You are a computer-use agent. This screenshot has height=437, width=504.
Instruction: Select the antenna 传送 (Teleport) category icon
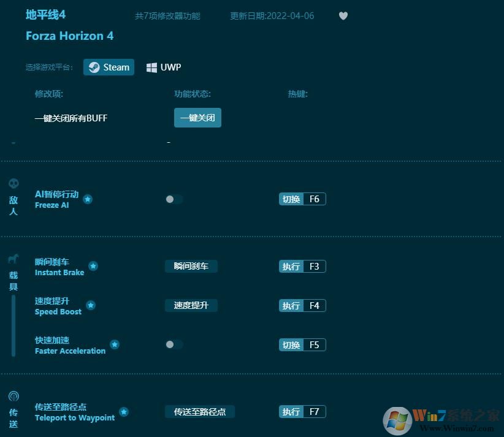point(13,395)
